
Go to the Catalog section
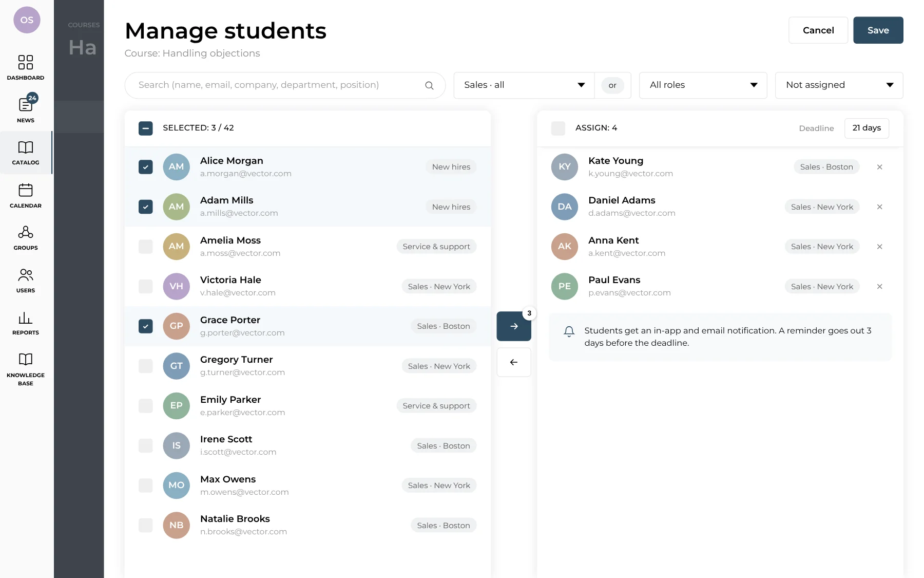click(26, 153)
